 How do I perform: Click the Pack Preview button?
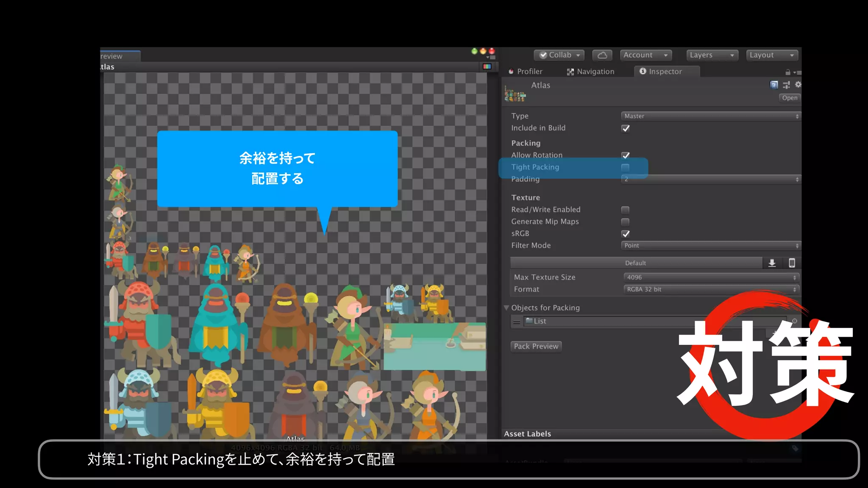[x=536, y=347]
